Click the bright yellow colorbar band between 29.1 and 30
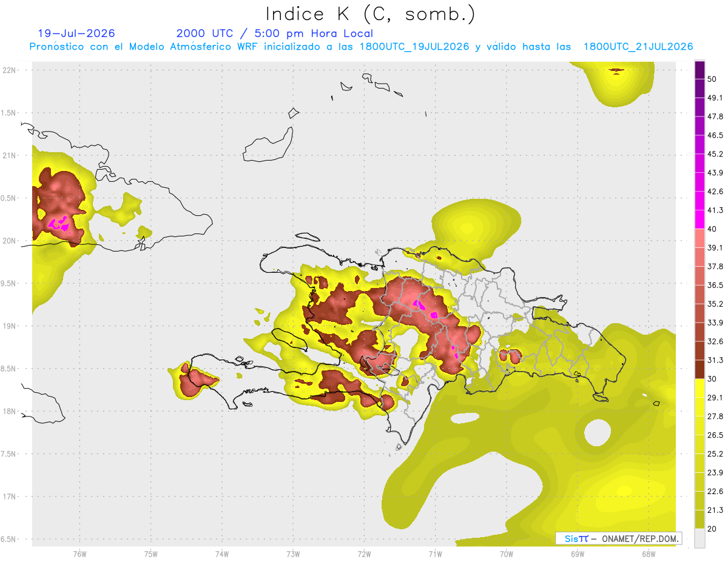The height and width of the screenshot is (562, 728). [x=699, y=388]
